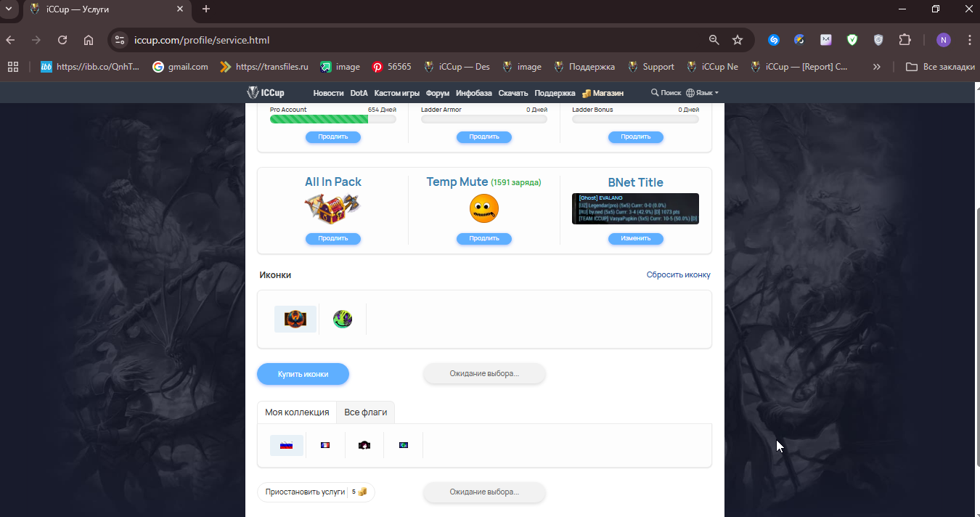Open the purple pixel-face extension
The width and height of the screenshot is (980, 517).
click(826, 40)
